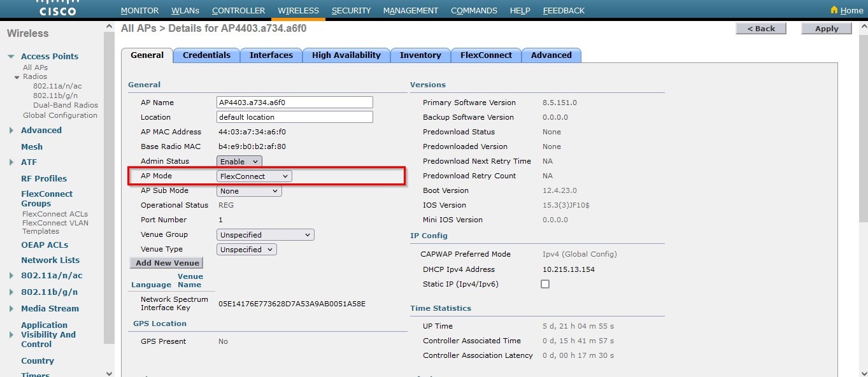Open the AP Sub Mode dropdown

[x=249, y=191]
